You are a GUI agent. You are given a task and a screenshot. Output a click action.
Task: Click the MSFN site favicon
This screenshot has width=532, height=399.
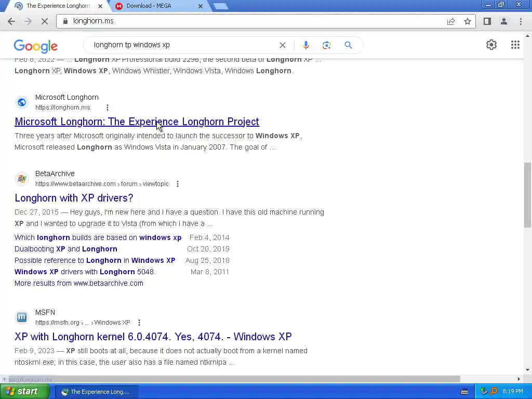coord(22,317)
